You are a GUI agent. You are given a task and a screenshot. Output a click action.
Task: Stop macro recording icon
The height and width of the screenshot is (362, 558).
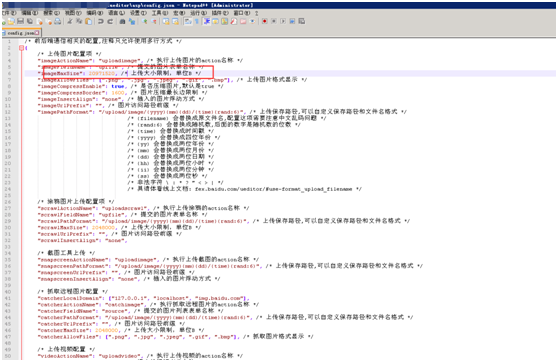point(274,21)
